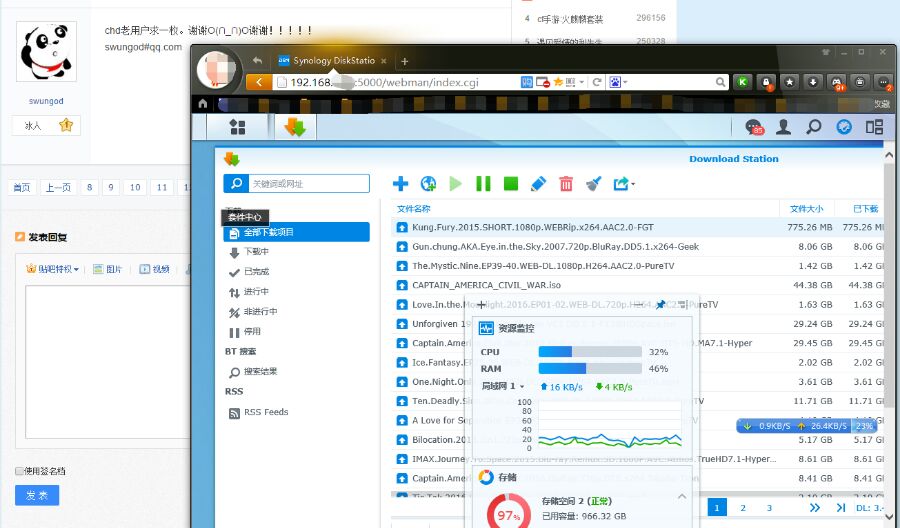The width and height of the screenshot is (900, 528).
Task: Select 非进行中 filter in sidebar
Action: 261,312
